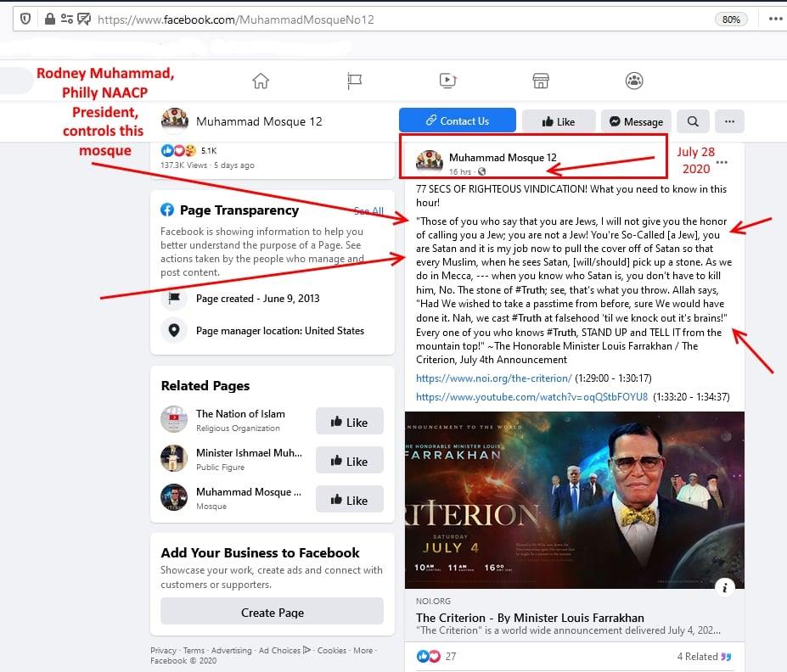Click the Terms footer link
The image size is (787, 672).
click(x=194, y=651)
